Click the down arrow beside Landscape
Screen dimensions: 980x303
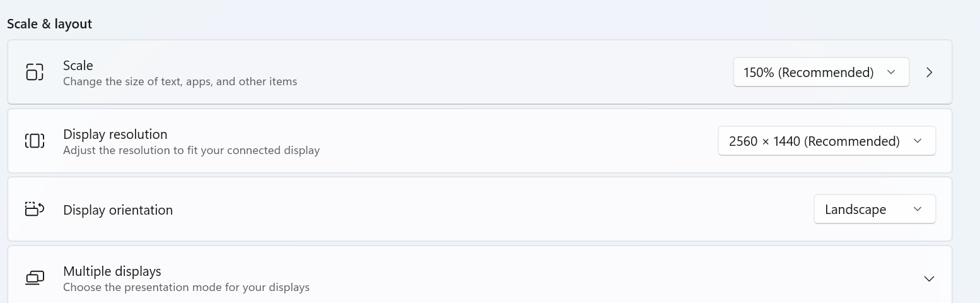(918, 210)
